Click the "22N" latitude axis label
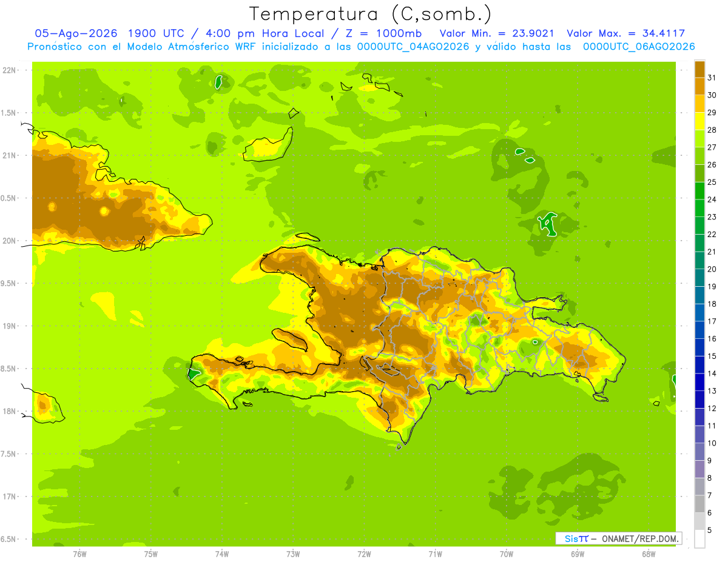The height and width of the screenshot is (562, 728). tap(9, 70)
